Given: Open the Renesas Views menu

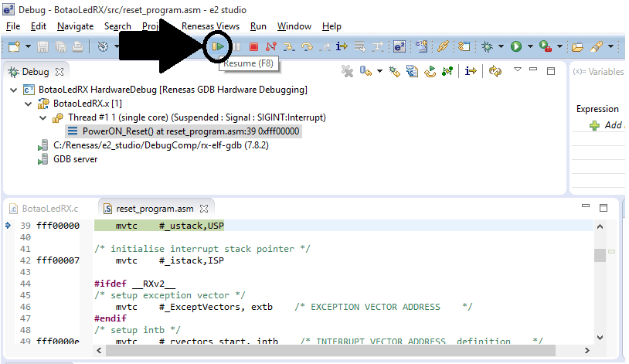Looking at the screenshot, I should pyautogui.click(x=211, y=26).
